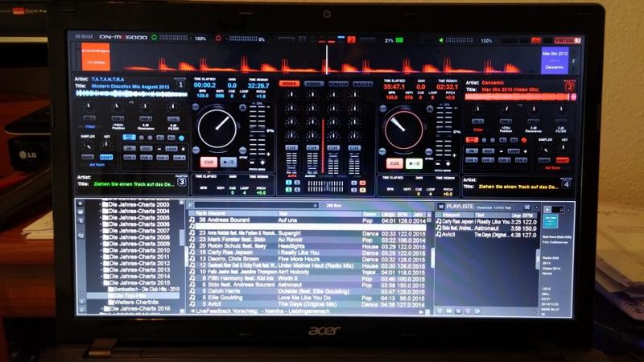Viewport: 644px width, 362px height.
Task: Hit CUE on left deck 1
Action: tap(208, 162)
